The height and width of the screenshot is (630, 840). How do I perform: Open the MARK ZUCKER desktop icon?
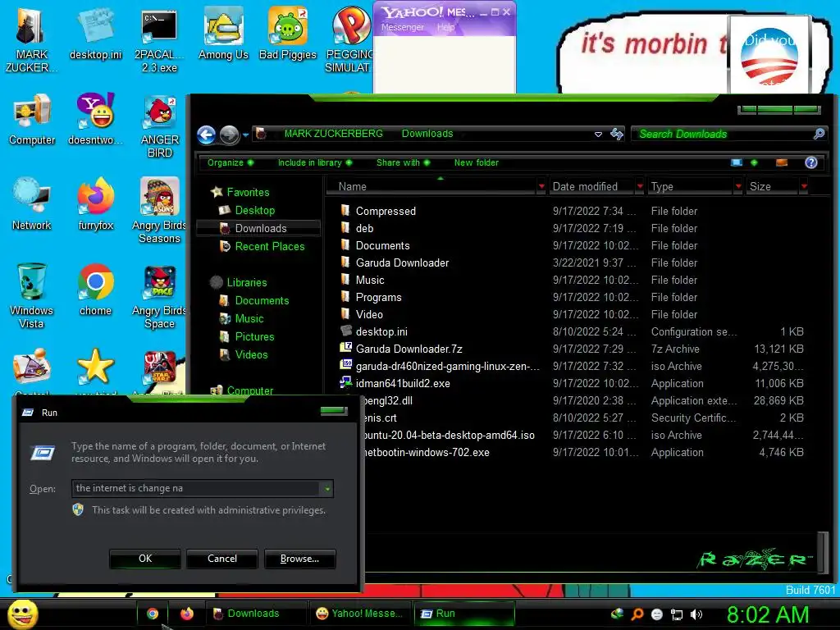[x=31, y=40]
